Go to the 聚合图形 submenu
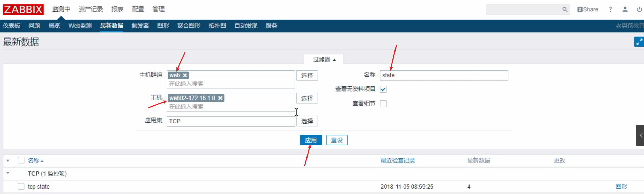The width and height of the screenshot is (644, 194). click(x=189, y=26)
